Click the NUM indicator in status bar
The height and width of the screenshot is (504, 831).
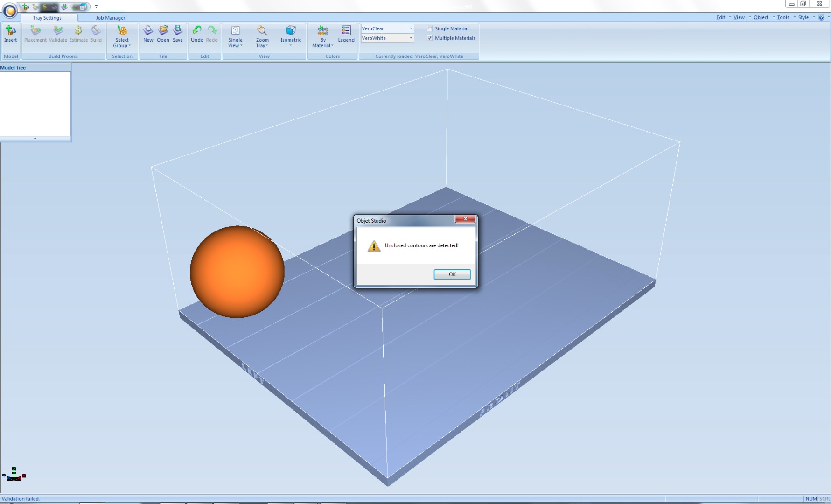click(811, 499)
